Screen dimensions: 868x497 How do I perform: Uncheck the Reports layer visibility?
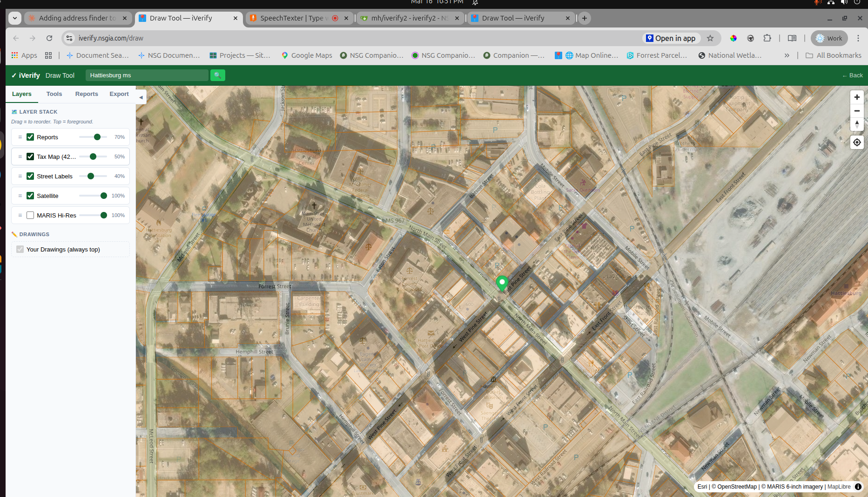pyautogui.click(x=30, y=137)
